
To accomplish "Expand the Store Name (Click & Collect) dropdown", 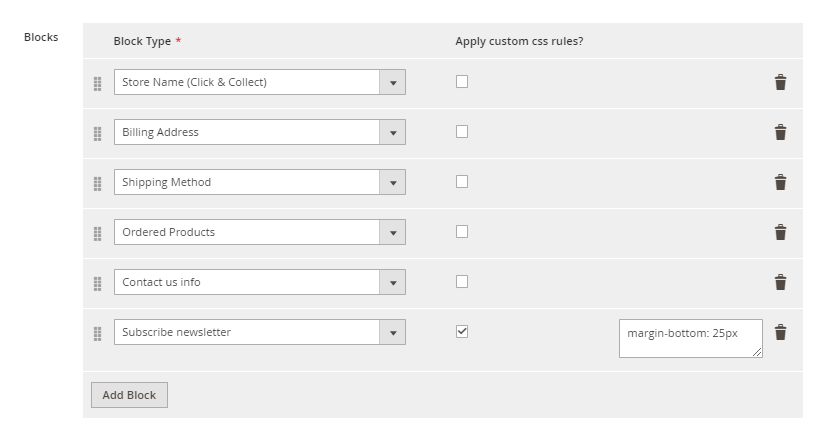I will (259, 82).
